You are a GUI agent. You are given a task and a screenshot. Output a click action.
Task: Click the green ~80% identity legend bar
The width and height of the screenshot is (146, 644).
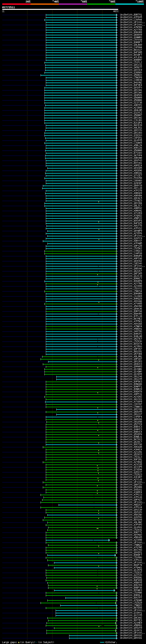[101, 4]
